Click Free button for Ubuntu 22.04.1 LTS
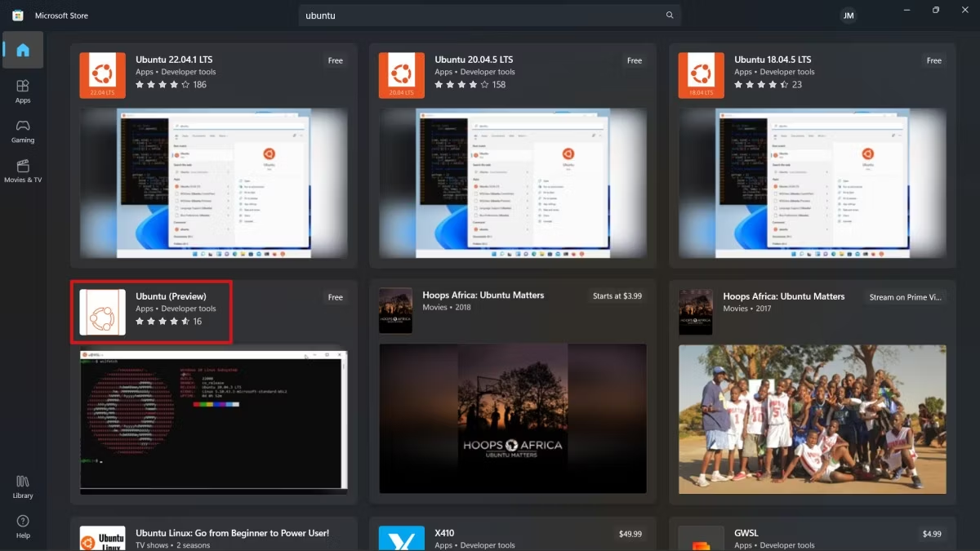This screenshot has width=980, height=551. coord(336,60)
